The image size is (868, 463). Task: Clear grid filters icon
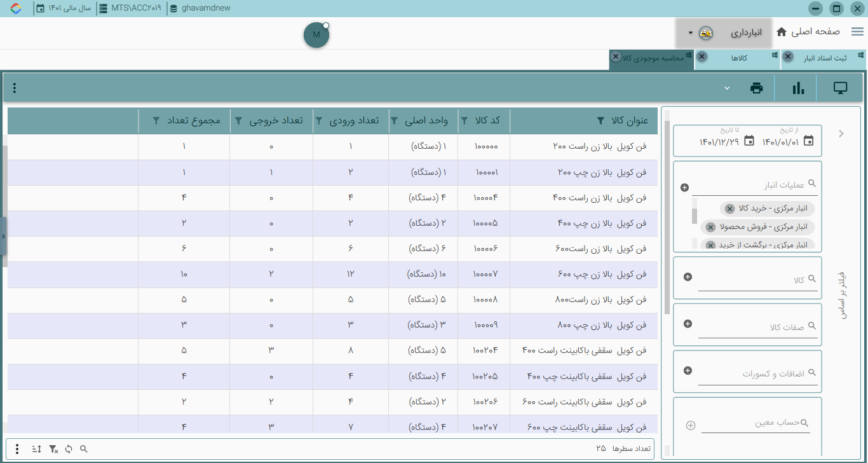pos(53,449)
